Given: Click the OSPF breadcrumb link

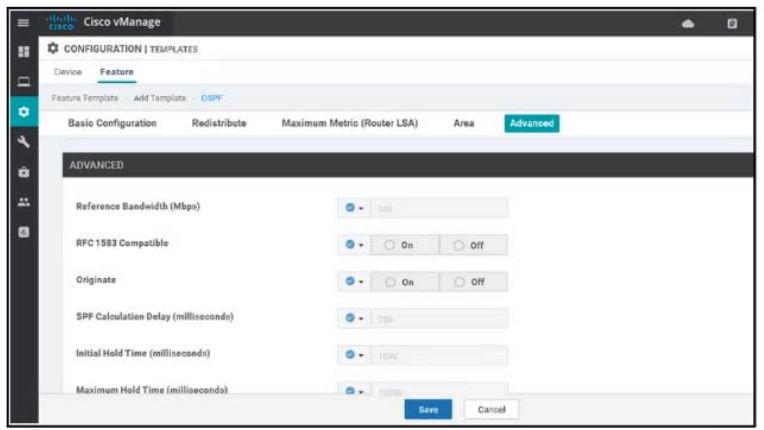Looking at the screenshot, I should (x=211, y=98).
